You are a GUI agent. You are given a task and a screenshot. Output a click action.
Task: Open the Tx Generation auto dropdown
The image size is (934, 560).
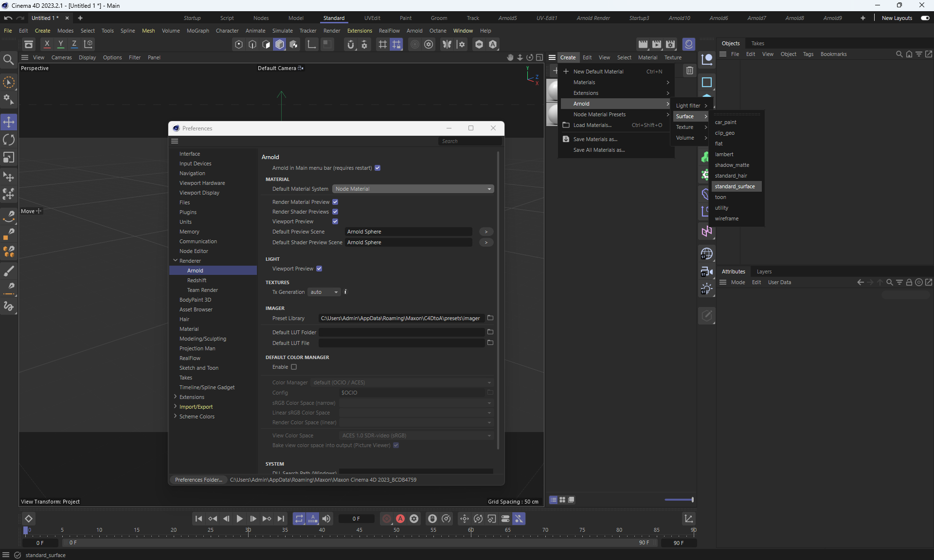coord(324,292)
